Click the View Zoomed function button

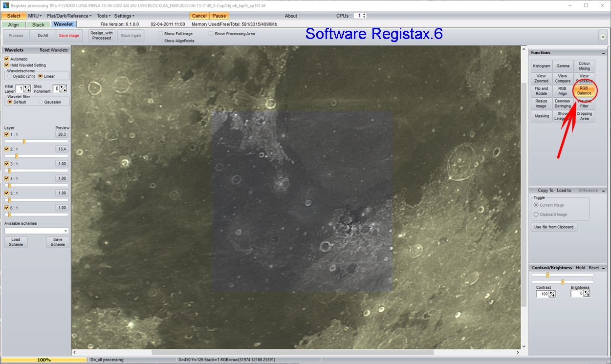[x=542, y=78]
